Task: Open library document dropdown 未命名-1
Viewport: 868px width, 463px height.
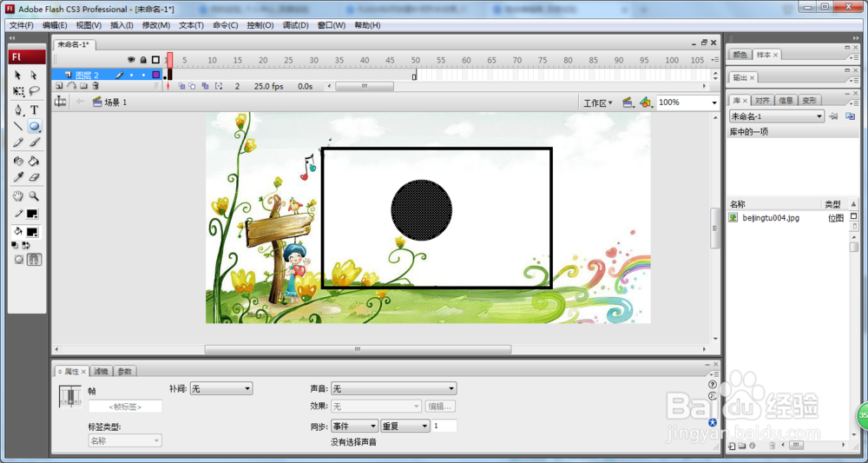Action: pyautogui.click(x=777, y=116)
